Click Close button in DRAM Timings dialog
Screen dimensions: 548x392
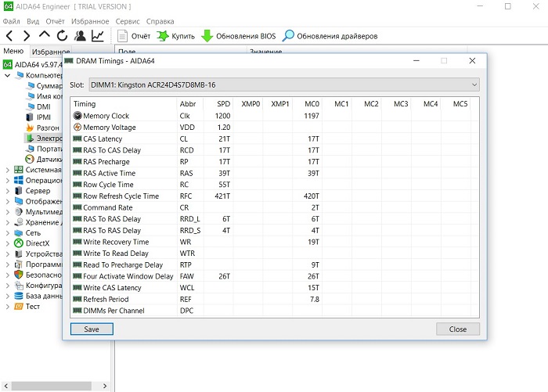[457, 329]
